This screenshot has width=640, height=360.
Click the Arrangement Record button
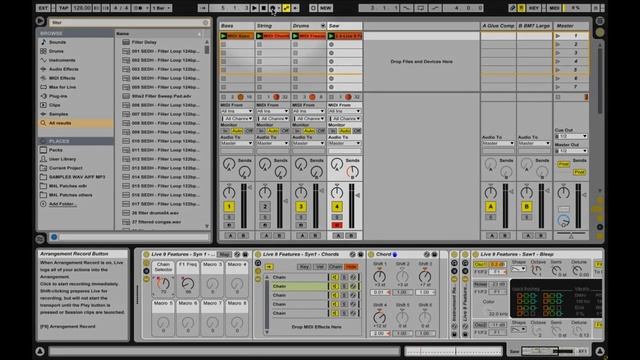(x=272, y=8)
